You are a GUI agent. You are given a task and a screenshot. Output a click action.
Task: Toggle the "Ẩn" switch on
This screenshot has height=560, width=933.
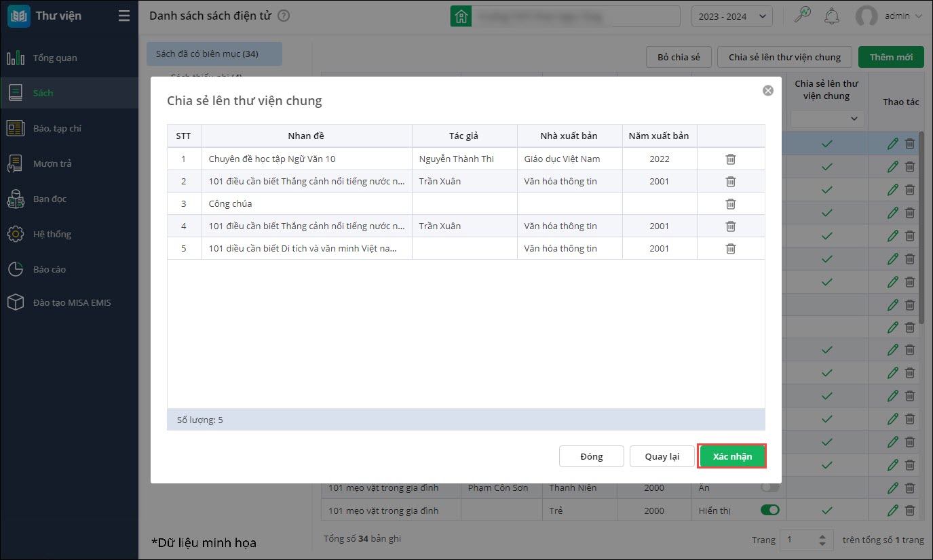(770, 487)
